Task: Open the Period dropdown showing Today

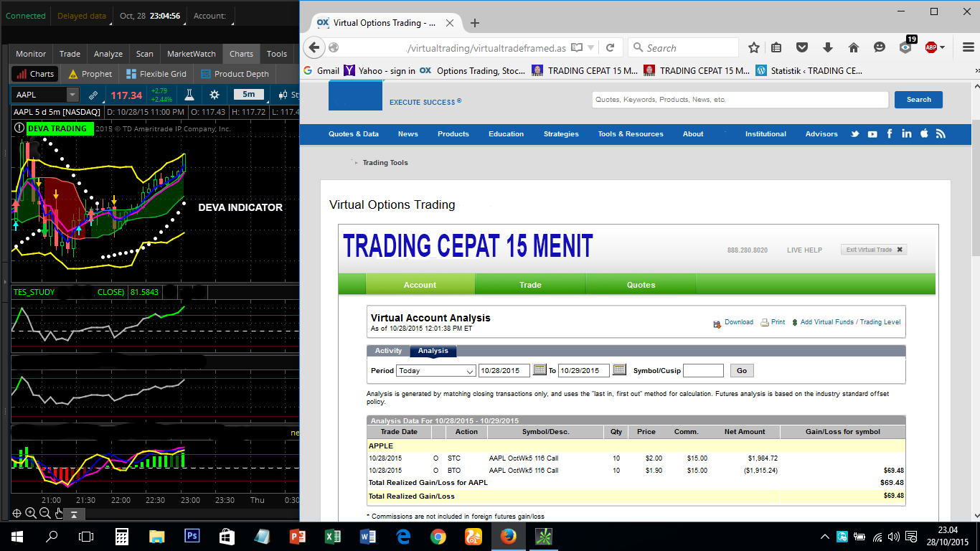Action: coord(436,371)
